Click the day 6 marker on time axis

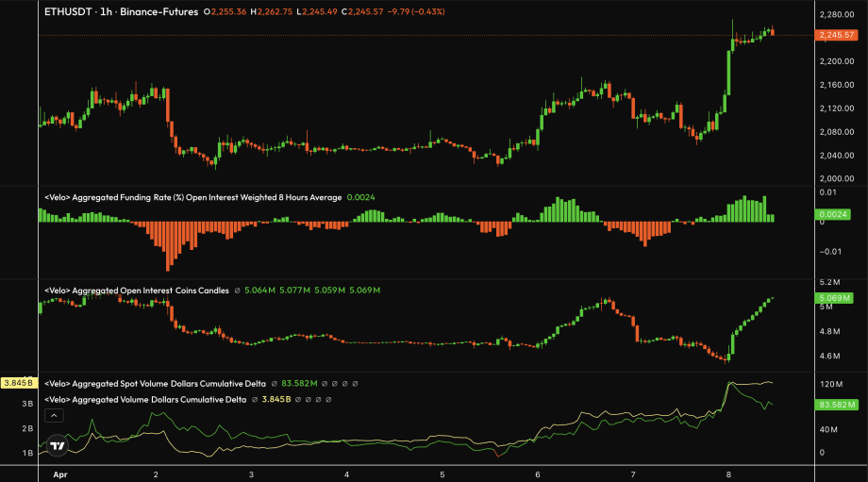[x=538, y=474]
